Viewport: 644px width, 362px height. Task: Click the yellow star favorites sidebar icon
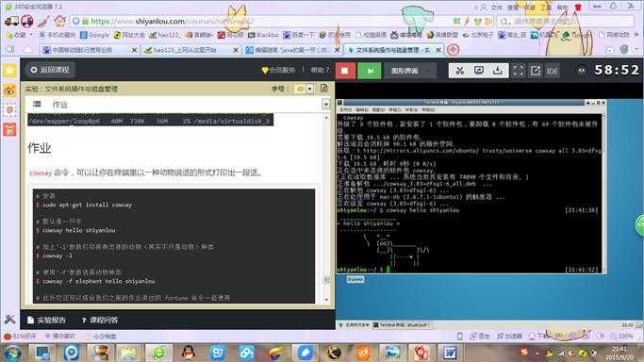(9, 70)
